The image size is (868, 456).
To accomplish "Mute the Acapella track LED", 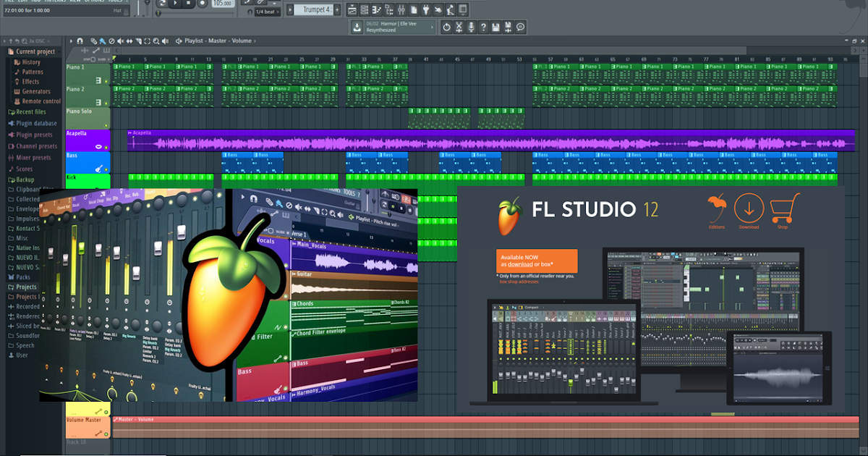I will pos(106,148).
